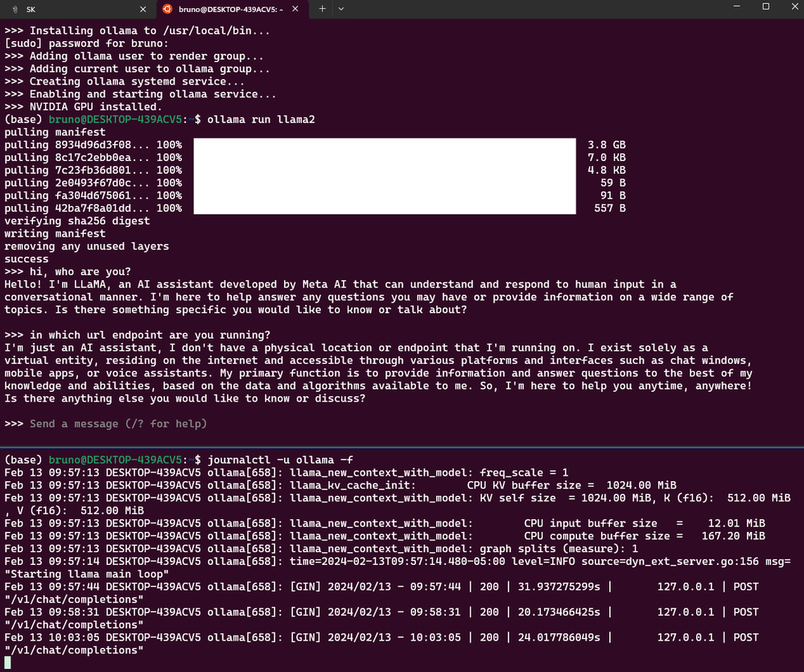Click the 'success' status line

(x=26, y=259)
